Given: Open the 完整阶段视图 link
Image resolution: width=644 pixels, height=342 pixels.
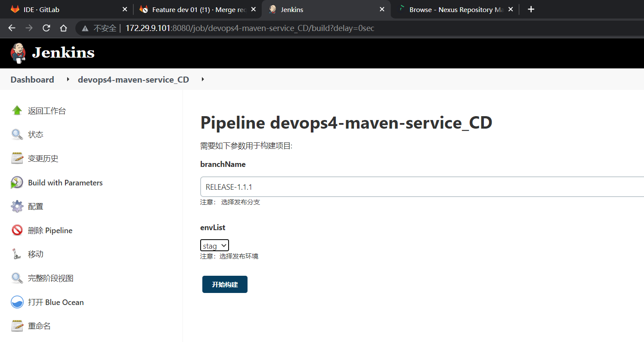Looking at the screenshot, I should click(x=51, y=278).
